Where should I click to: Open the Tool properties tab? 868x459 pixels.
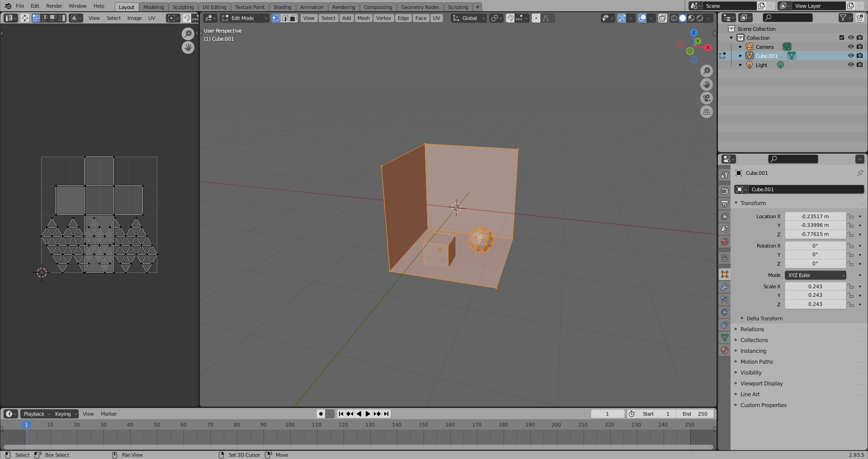point(725,175)
